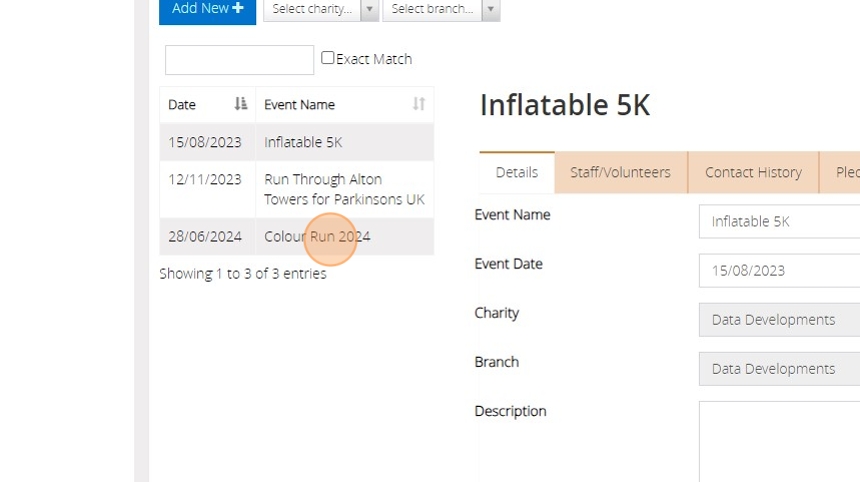The height and width of the screenshot is (482, 860).
Task: Switch to the Details tab
Action: click(517, 172)
